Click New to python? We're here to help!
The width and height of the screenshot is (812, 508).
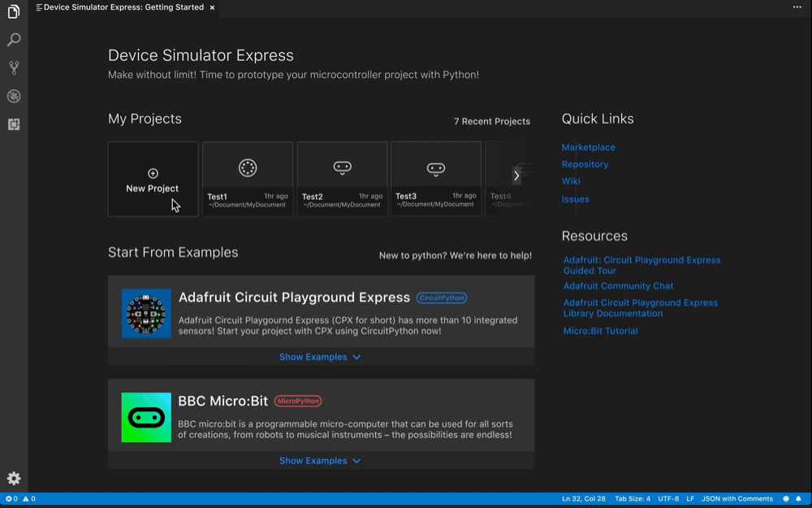(456, 255)
